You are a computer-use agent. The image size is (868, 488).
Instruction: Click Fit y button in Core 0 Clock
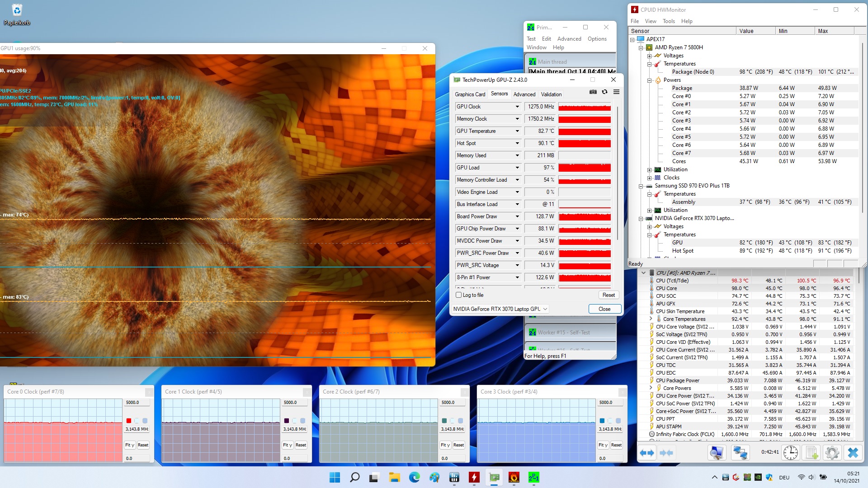point(130,445)
